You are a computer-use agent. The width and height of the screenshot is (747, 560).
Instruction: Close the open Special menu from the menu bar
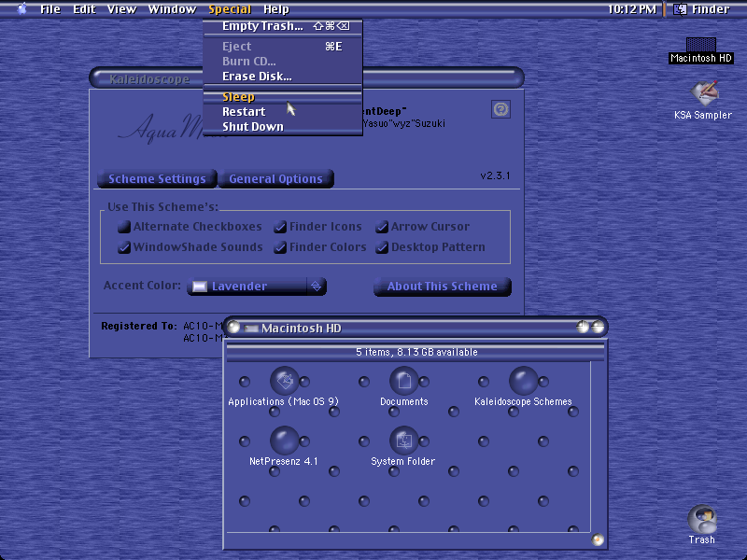coord(230,9)
